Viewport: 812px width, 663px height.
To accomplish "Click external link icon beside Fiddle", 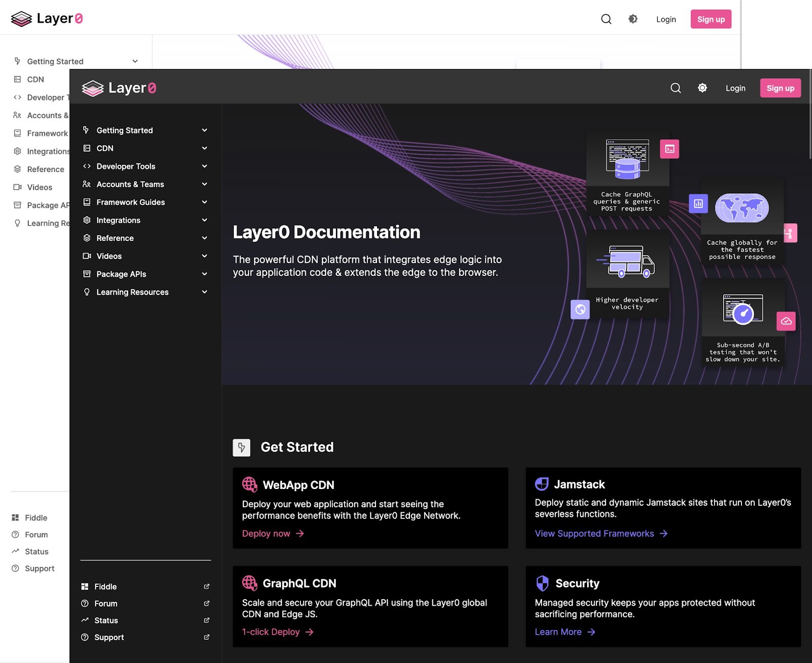I will 207,586.
